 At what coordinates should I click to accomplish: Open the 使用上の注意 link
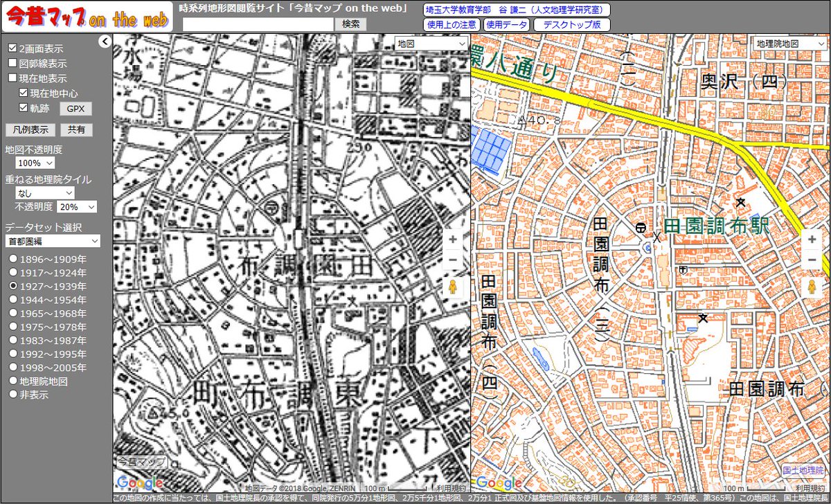(x=451, y=24)
